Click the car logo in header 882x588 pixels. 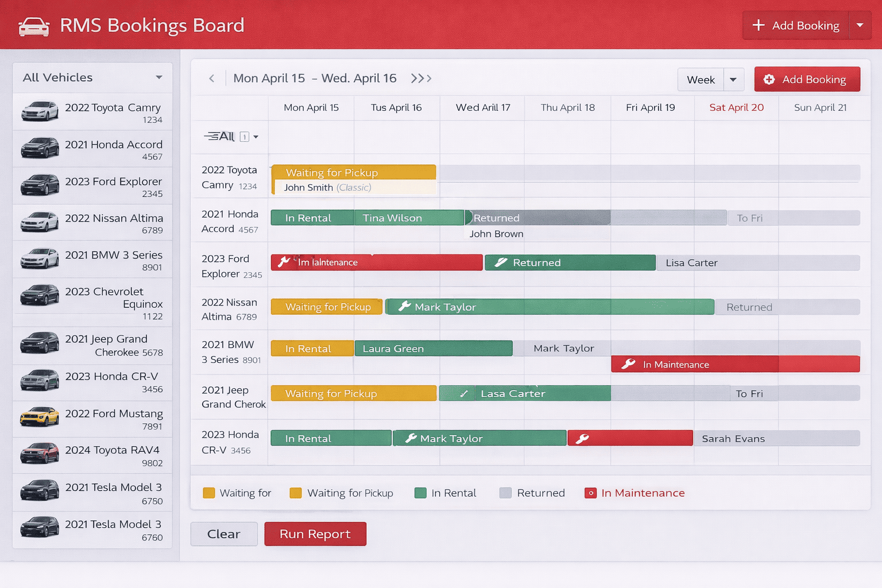[34, 26]
